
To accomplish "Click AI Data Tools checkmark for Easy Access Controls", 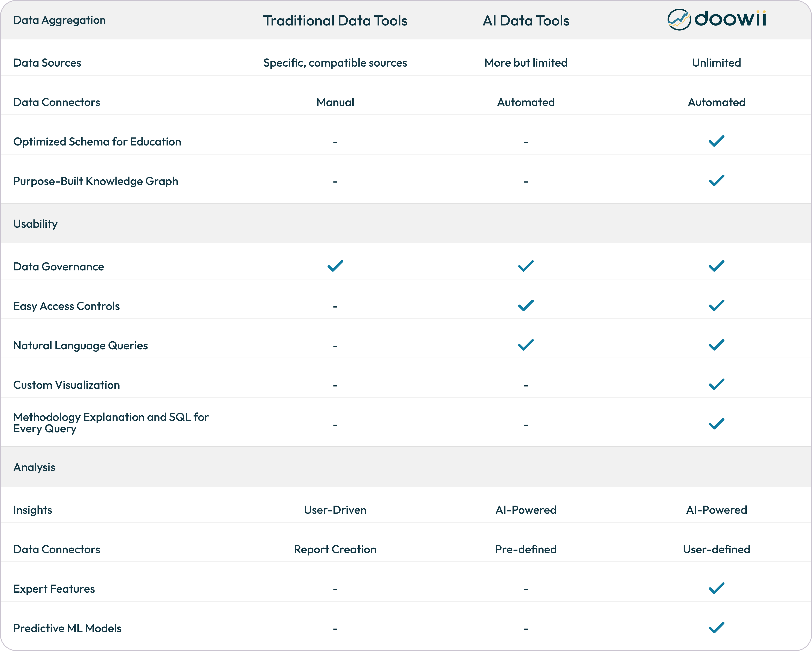I will (x=526, y=305).
